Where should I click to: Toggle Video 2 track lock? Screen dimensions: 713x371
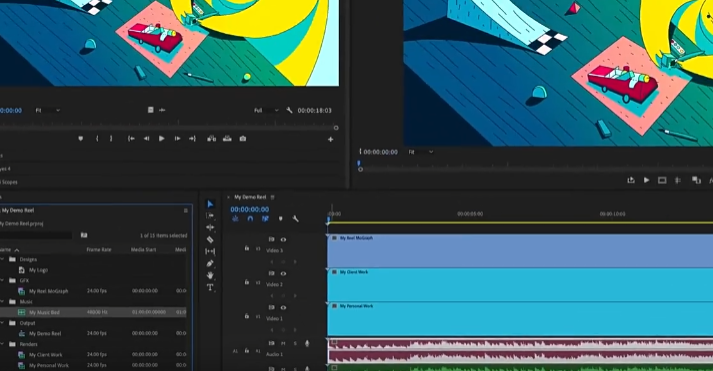click(x=246, y=282)
